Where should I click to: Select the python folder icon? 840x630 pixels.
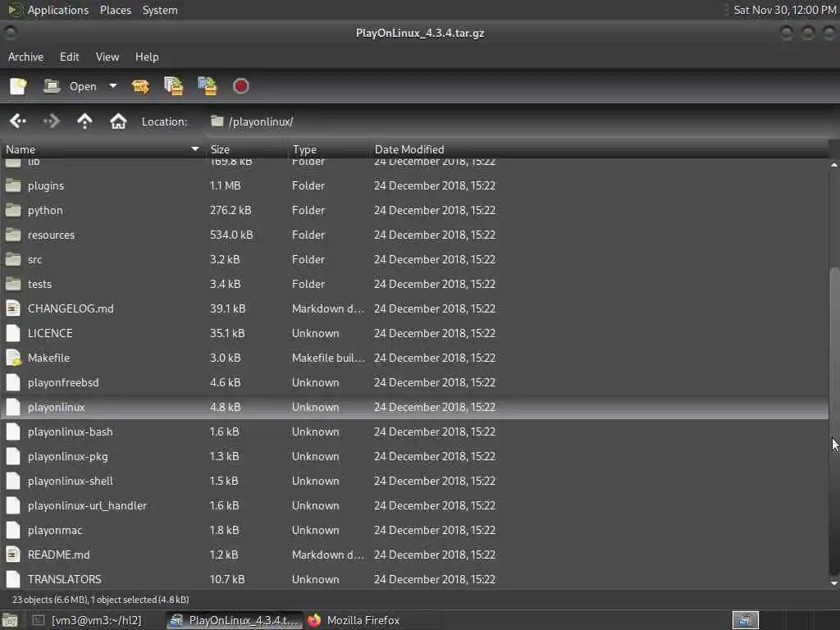13,211
